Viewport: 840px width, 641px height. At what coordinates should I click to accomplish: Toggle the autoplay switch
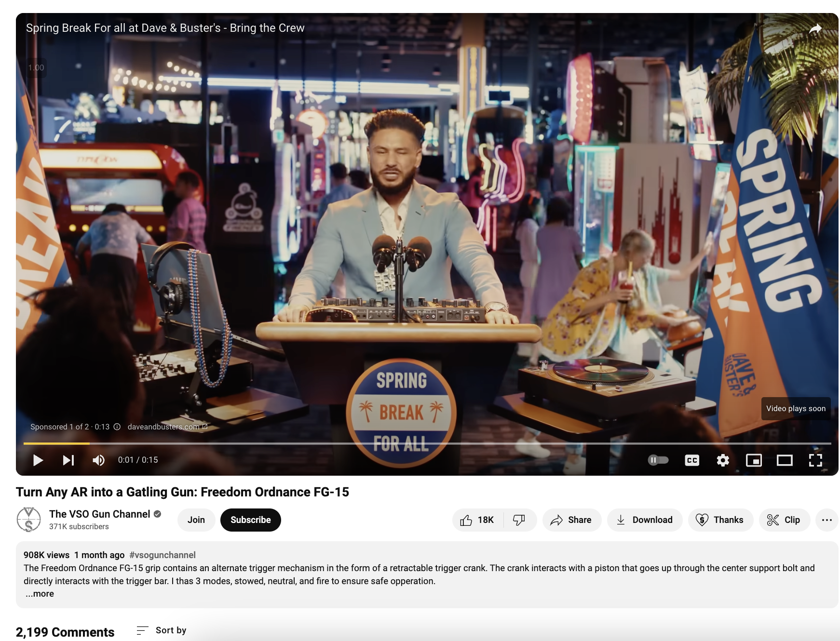[658, 460]
